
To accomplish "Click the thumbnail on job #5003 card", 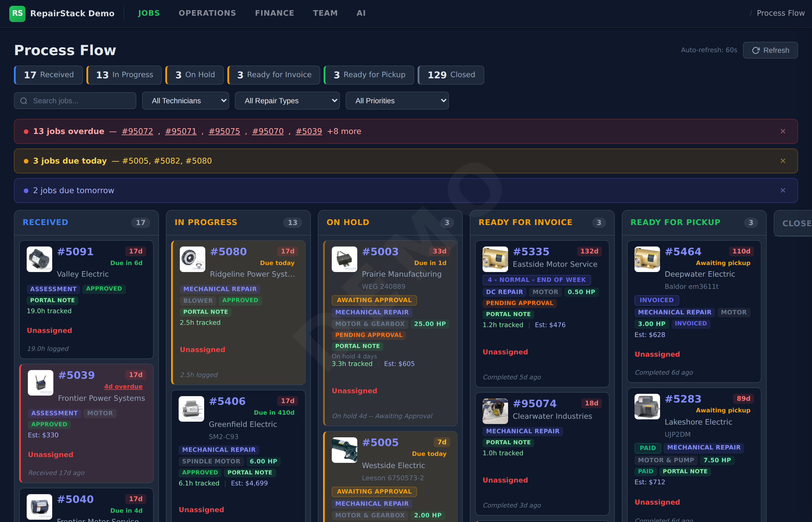I will 344,259.
